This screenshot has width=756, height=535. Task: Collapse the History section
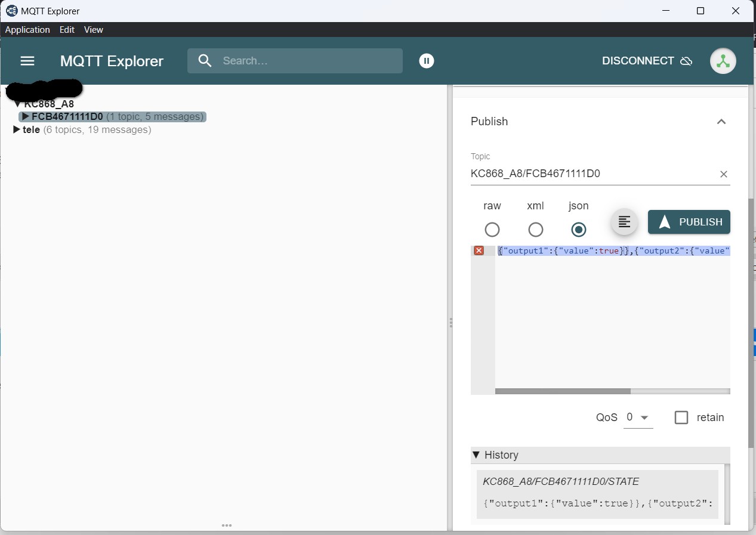476,455
